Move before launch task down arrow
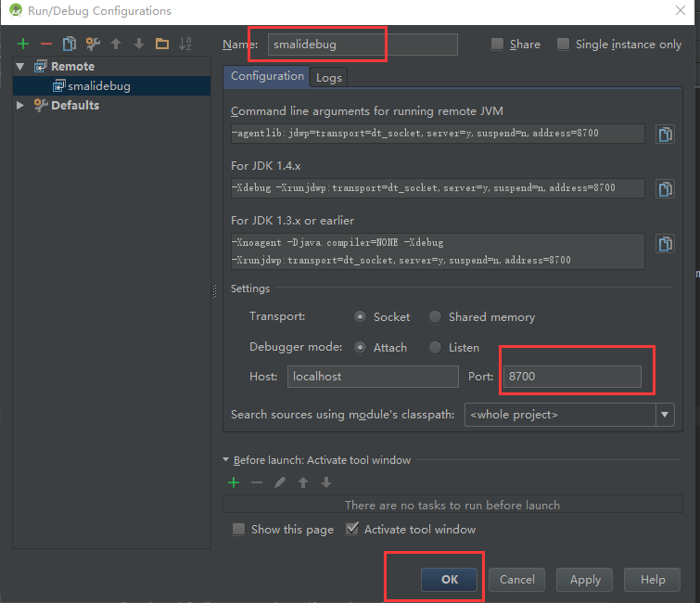This screenshot has height=603, width=700. pos(326,482)
